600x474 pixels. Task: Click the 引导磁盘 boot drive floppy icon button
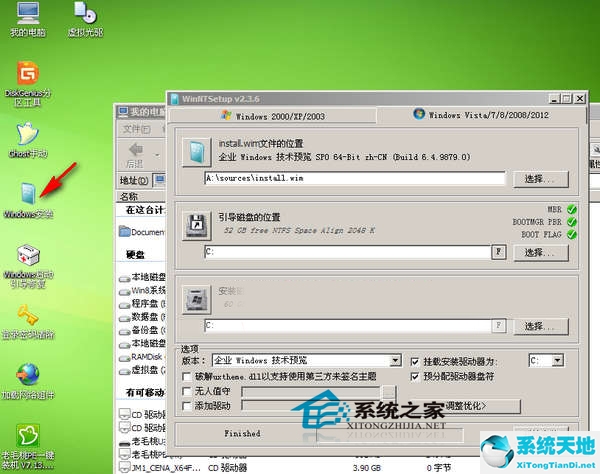197,226
